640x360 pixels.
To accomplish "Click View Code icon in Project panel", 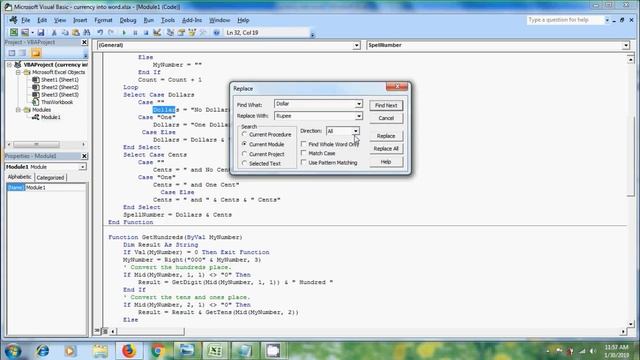I will pos(12,53).
